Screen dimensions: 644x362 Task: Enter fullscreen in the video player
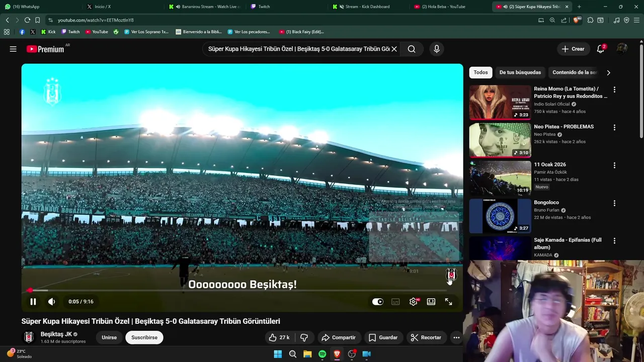[x=449, y=302]
